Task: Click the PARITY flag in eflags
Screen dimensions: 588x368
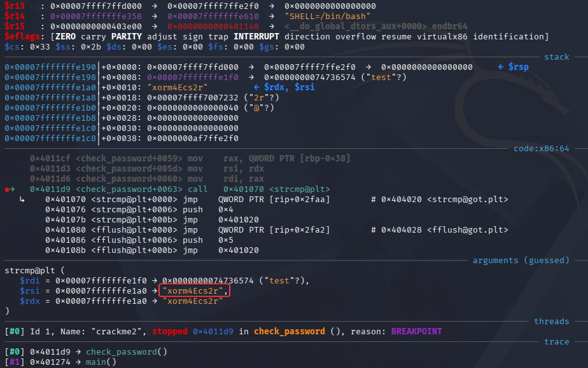Action: (127, 37)
